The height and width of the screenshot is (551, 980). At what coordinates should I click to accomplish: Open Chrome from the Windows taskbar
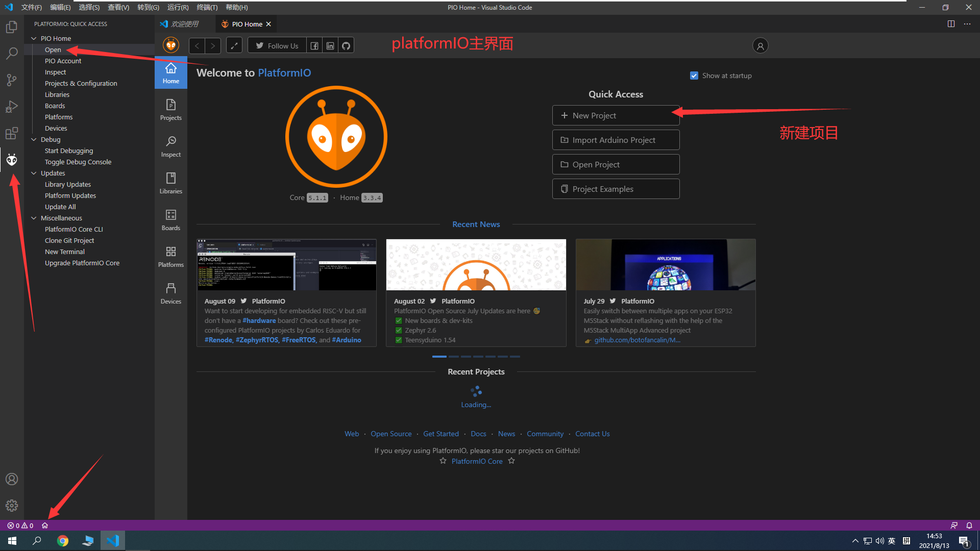[x=63, y=541]
